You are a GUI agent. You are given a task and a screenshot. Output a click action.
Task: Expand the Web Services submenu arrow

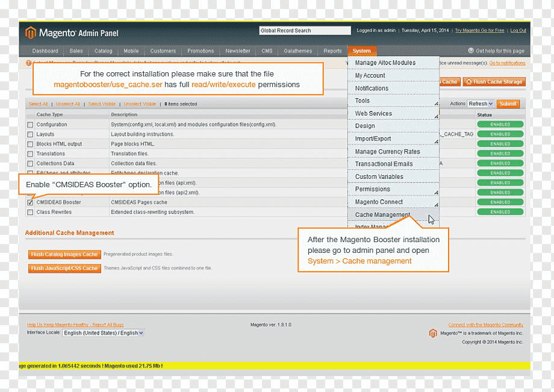click(437, 116)
